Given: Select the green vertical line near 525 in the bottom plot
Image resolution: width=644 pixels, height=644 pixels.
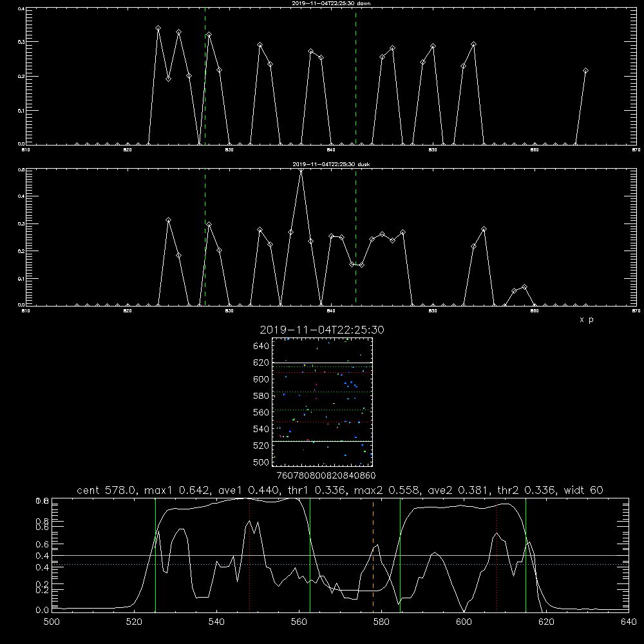Looking at the screenshot, I should coord(155,554).
